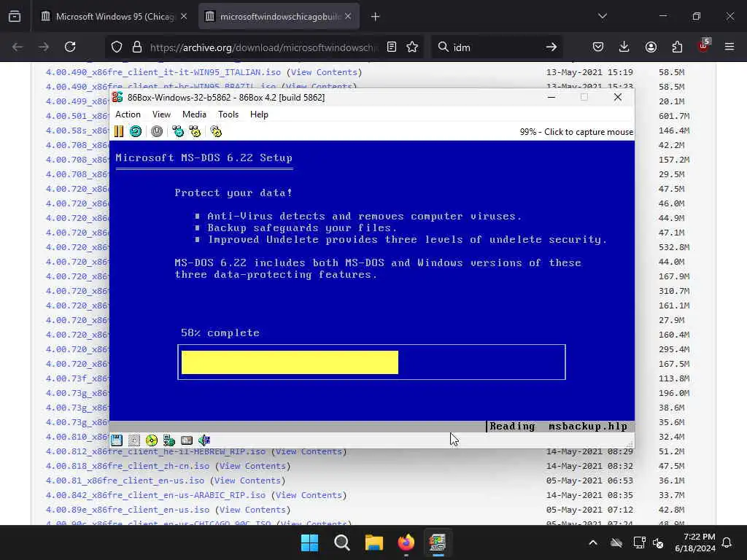Hard reset the 86Box machine
Image resolution: width=747 pixels, height=560 pixels.
(x=136, y=131)
